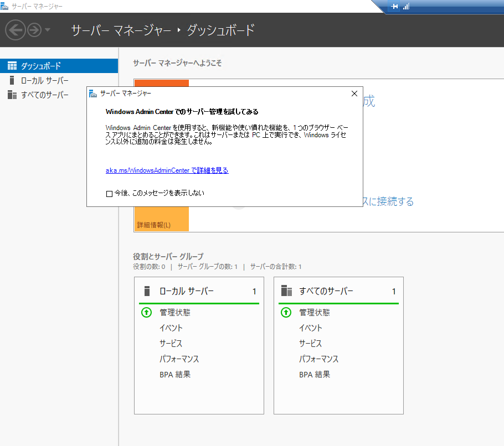Screen dimensions: 504x446
Task: Click the ダッシュボード breadcrumb title
Action: [221, 30]
